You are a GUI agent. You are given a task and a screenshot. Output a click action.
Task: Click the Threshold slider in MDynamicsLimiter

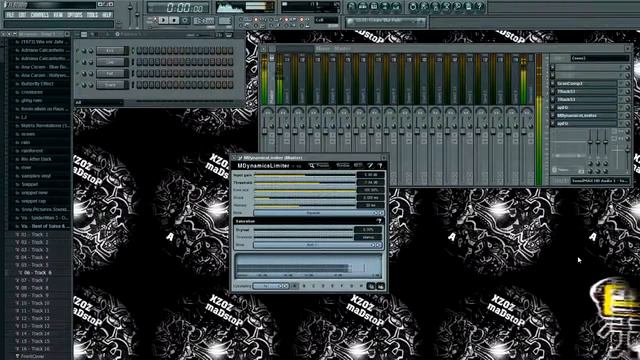point(304,183)
